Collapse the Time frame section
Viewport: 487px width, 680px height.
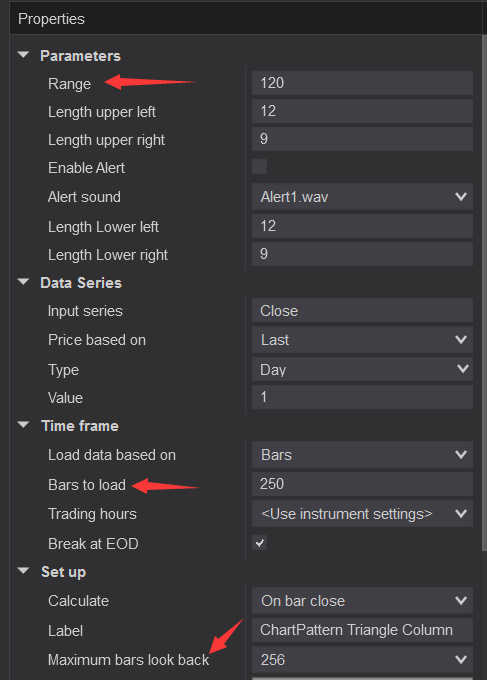23,425
